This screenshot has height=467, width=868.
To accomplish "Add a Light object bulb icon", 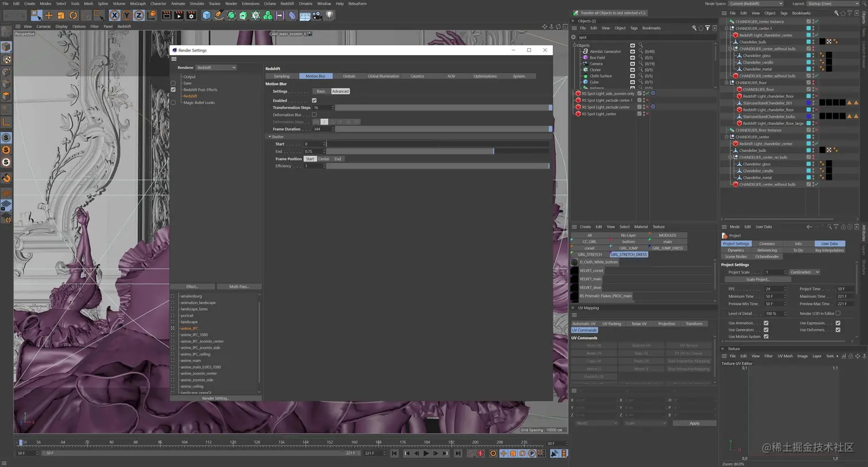I will (x=330, y=16).
